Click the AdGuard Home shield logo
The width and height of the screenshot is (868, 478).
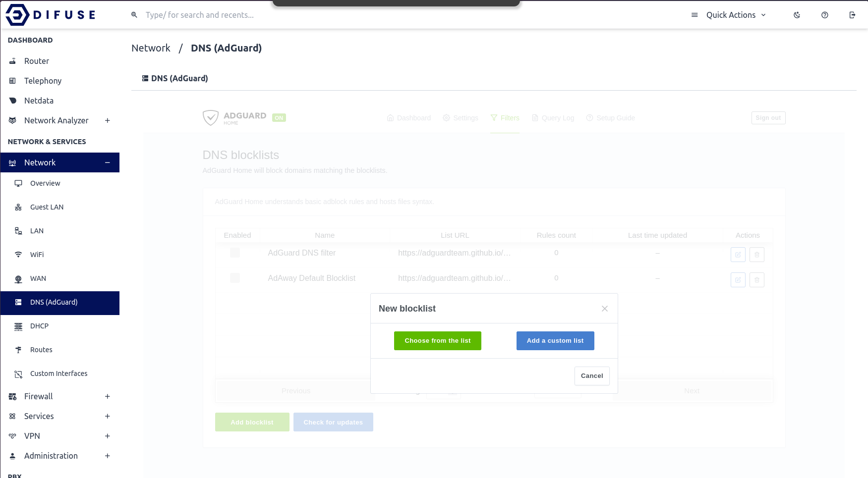[x=211, y=117]
